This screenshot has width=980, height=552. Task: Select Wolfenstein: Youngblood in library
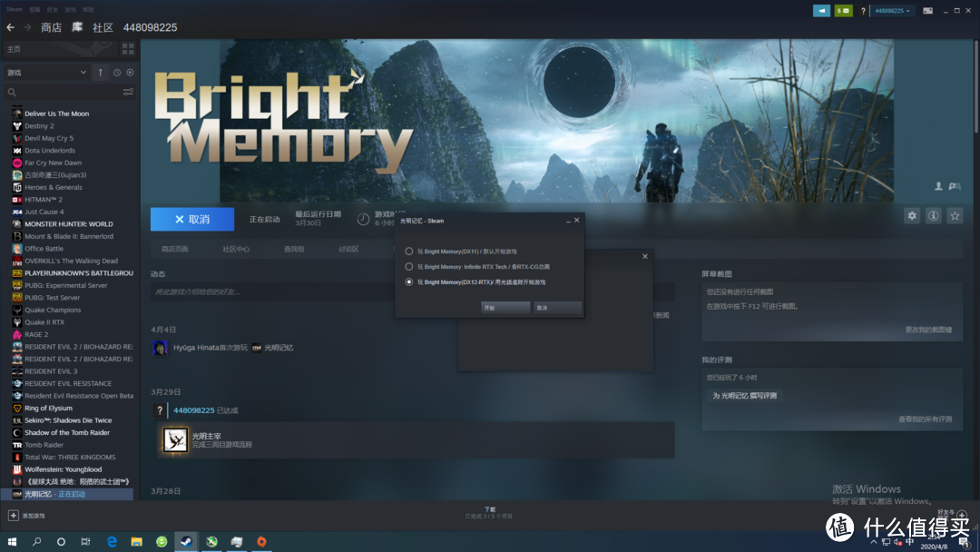click(x=64, y=469)
